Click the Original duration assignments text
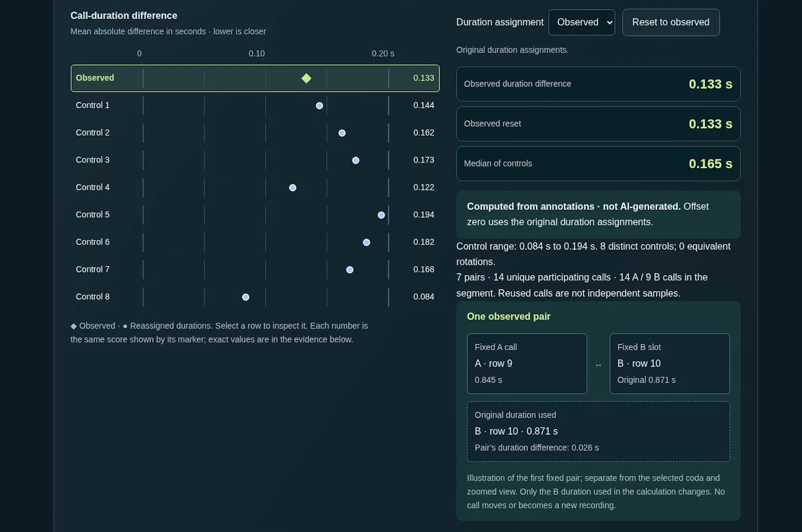This screenshot has width=802, height=532. pyautogui.click(x=512, y=50)
